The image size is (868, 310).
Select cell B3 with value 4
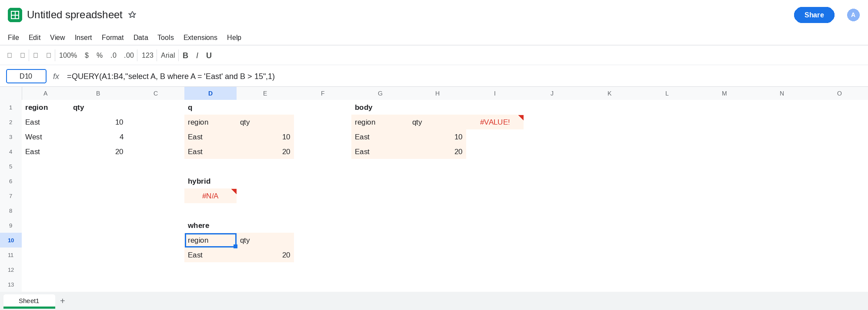pos(98,137)
